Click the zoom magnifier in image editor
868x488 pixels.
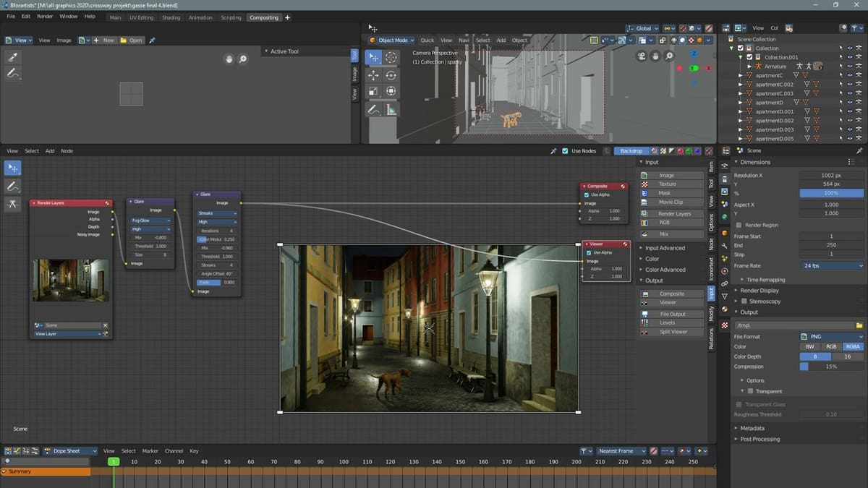point(243,59)
